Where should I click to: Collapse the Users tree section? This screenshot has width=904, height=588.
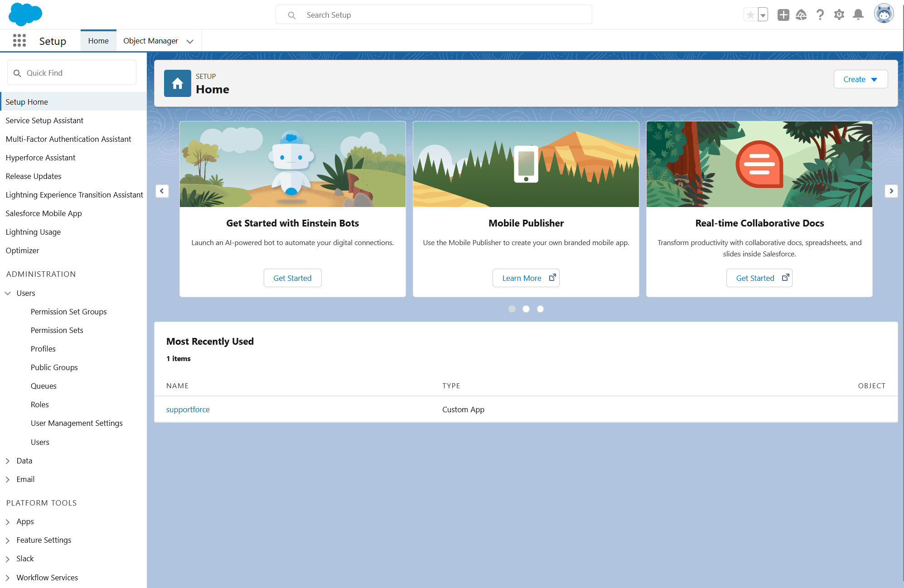8,293
